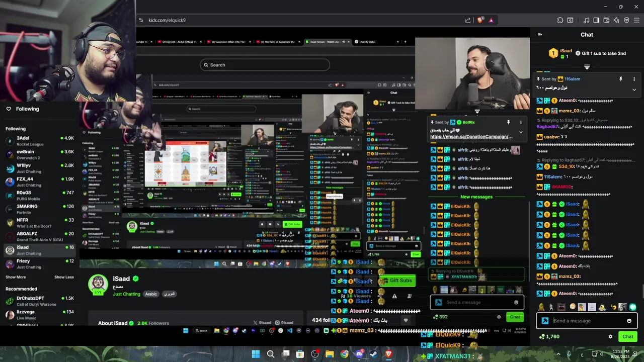This screenshot has width=644, height=362.
Task: Collapse the pinned message with the chevron
Action: pyautogui.click(x=634, y=89)
